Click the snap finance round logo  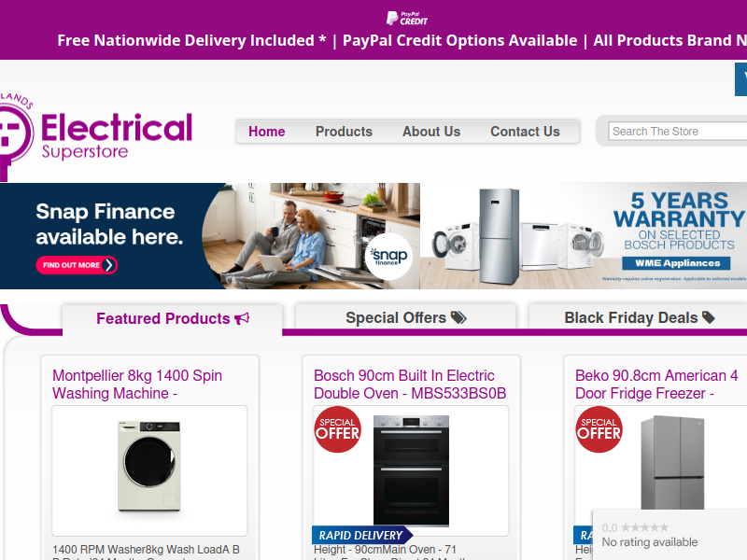[388, 256]
